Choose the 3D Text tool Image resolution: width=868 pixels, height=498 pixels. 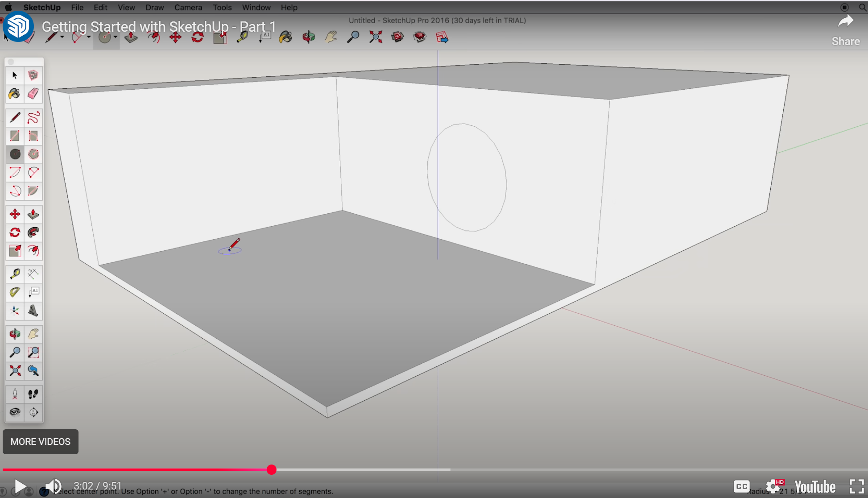click(33, 311)
